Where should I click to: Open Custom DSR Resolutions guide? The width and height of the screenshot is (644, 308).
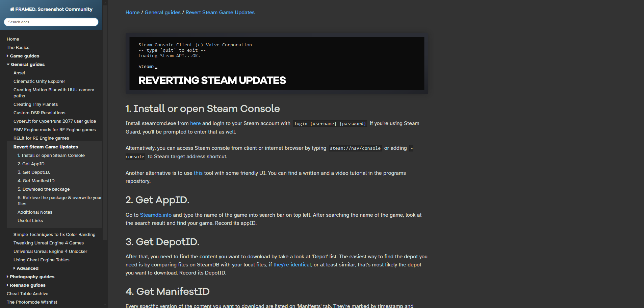coord(39,113)
